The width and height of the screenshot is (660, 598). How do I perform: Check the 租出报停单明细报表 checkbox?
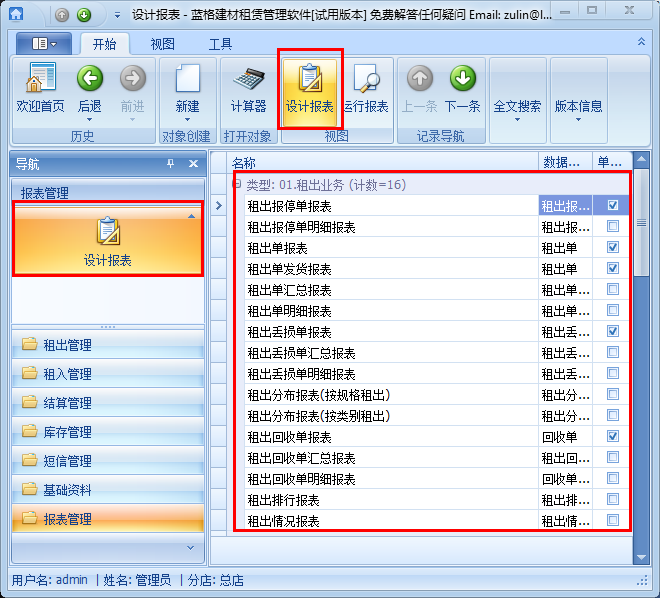[x=613, y=226]
